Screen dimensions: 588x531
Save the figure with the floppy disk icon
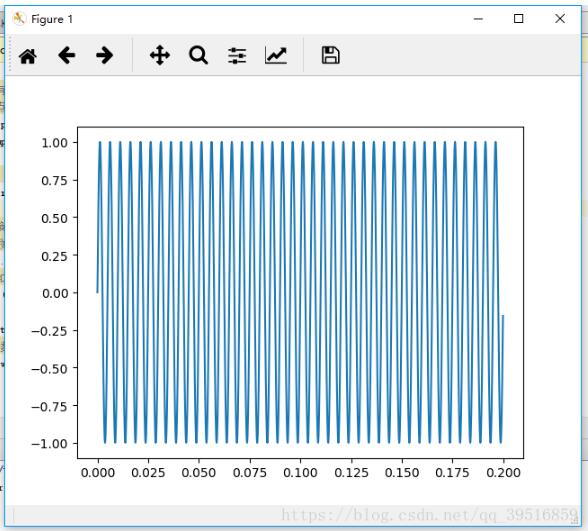click(330, 56)
